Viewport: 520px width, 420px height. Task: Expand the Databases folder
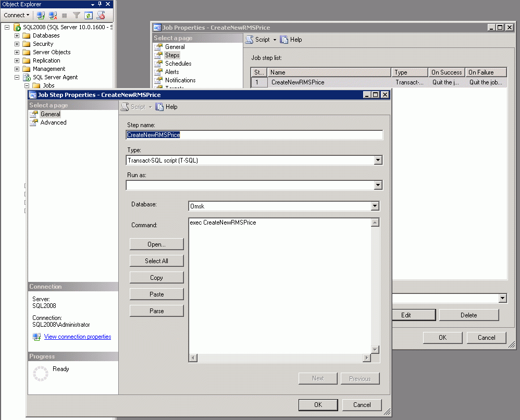[17, 35]
